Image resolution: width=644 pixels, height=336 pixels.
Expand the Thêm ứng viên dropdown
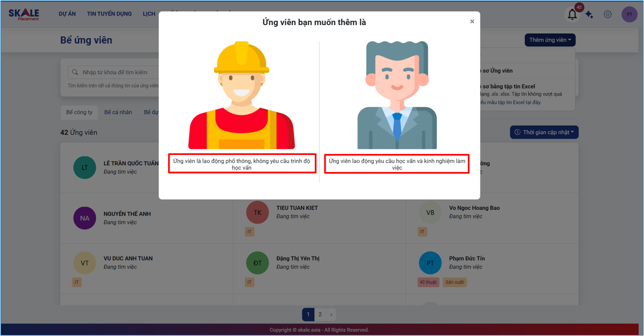click(x=550, y=40)
